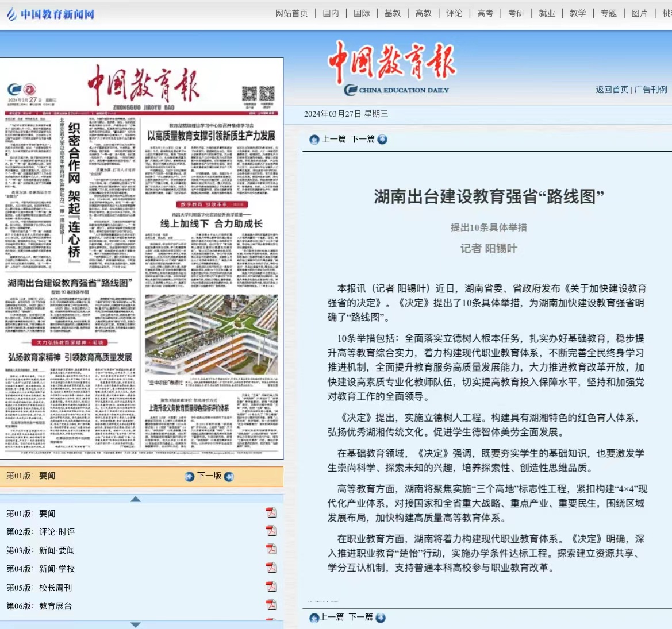Open the 教学 navigation item
This screenshot has height=629, width=672.
(x=577, y=13)
